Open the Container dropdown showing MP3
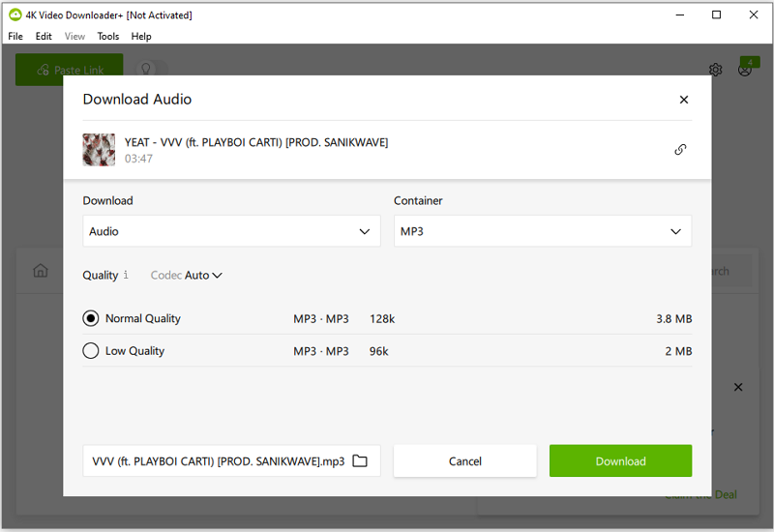This screenshot has width=774, height=532. point(543,231)
